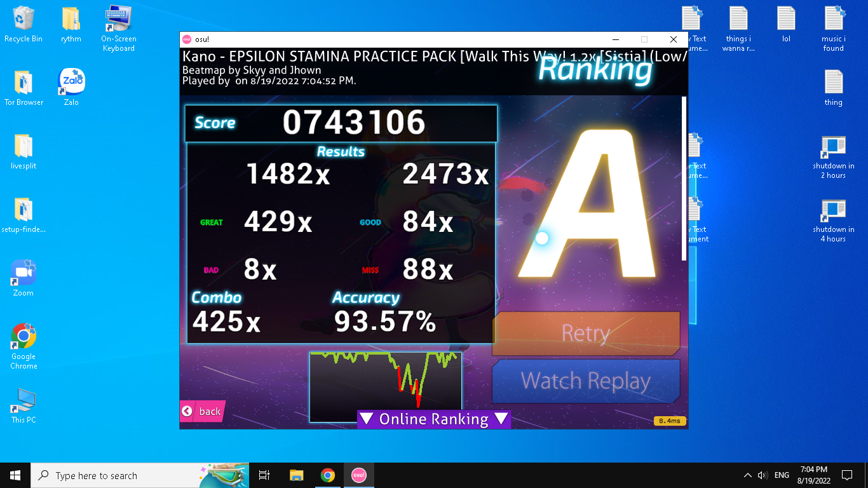Click the 1482x result count

pyautogui.click(x=288, y=173)
